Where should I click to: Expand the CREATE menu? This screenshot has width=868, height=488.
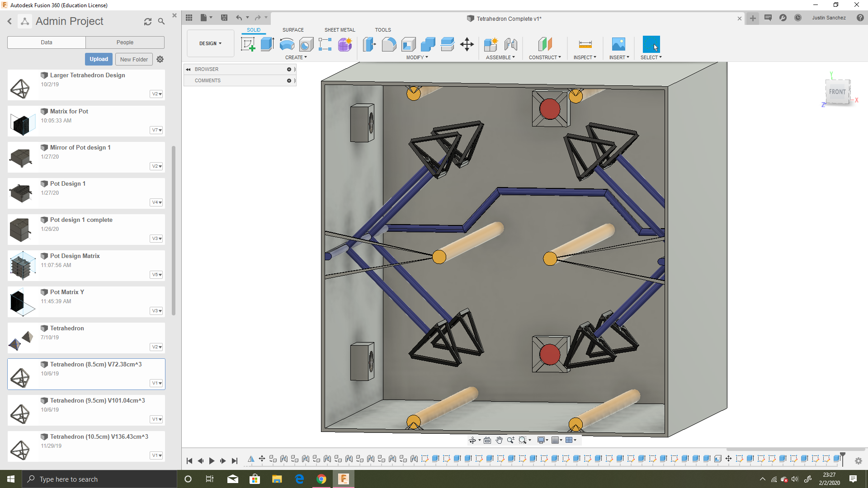[296, 57]
